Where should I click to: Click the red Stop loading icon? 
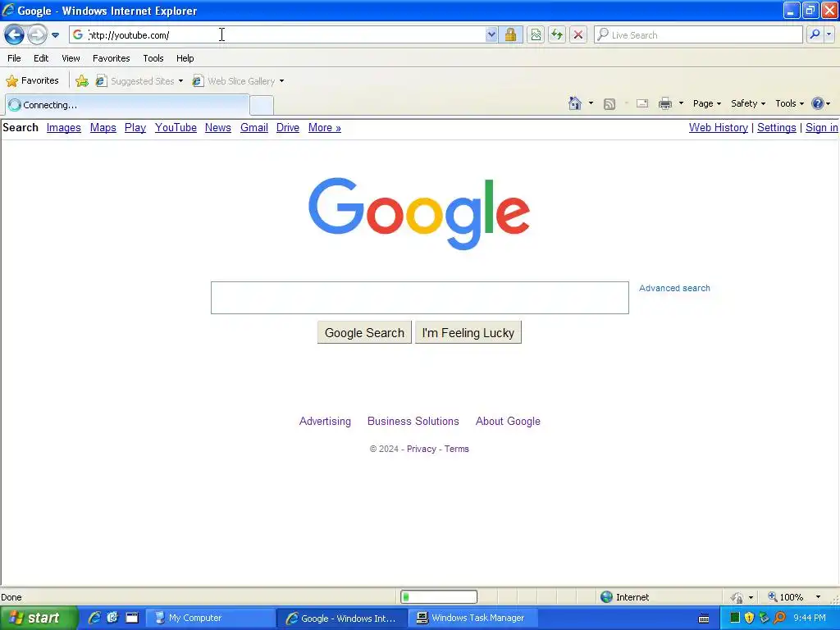click(x=578, y=34)
